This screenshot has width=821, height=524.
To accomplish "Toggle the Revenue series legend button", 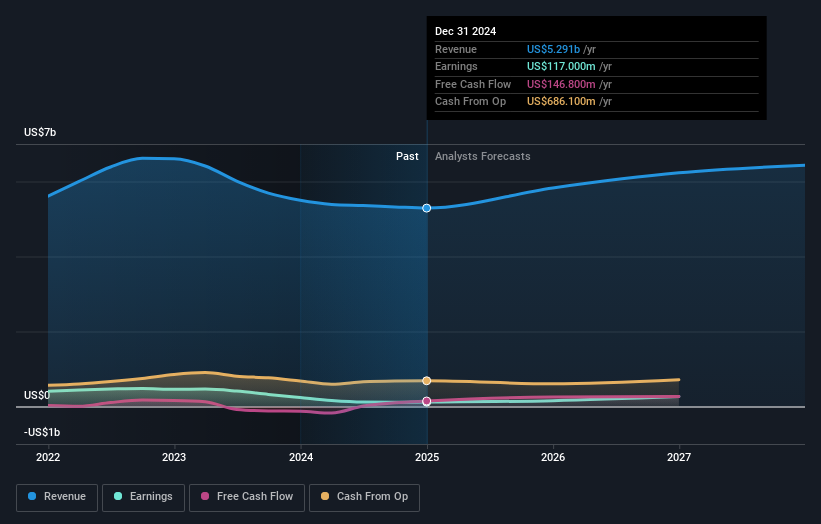I will pyautogui.click(x=57, y=497).
